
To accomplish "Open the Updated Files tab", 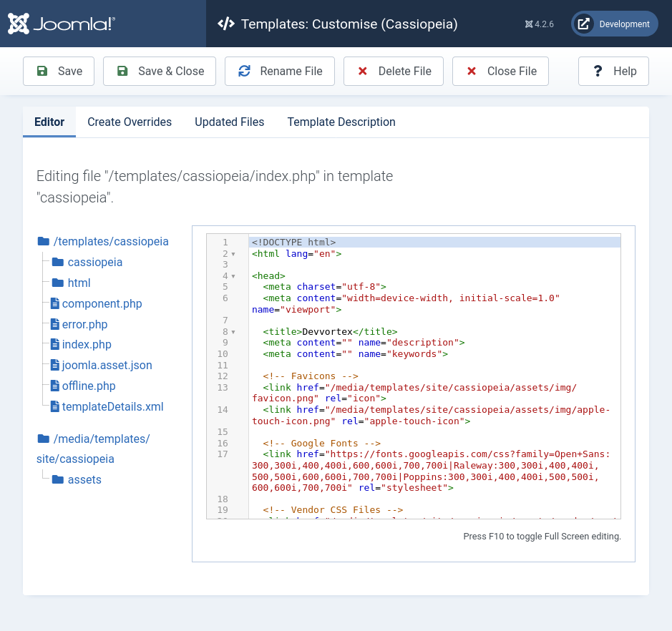I will (229, 122).
